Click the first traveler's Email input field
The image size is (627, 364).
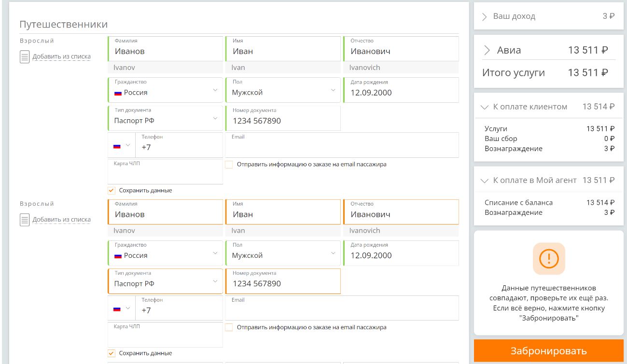(x=342, y=147)
